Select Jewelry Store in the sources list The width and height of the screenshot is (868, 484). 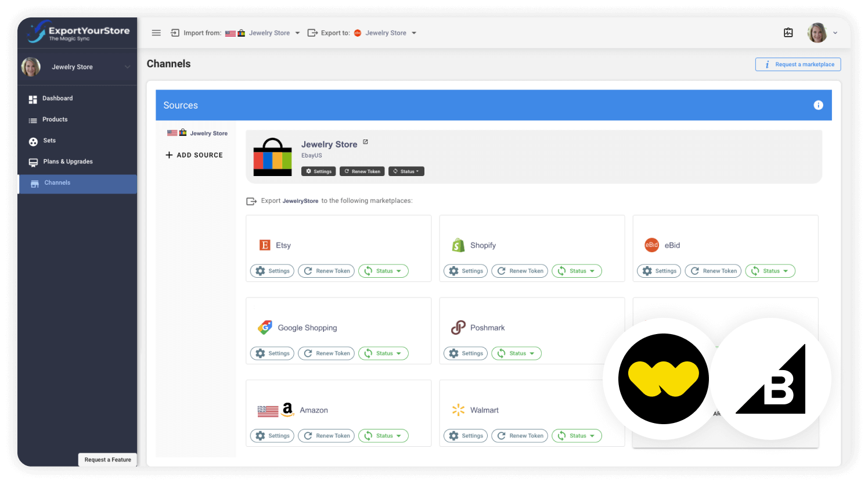[x=197, y=133]
